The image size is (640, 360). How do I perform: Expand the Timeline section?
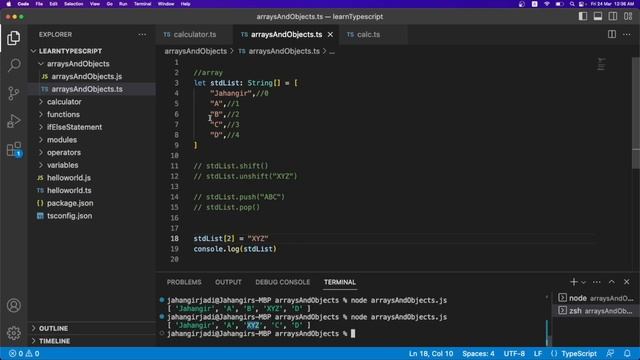coord(91,341)
